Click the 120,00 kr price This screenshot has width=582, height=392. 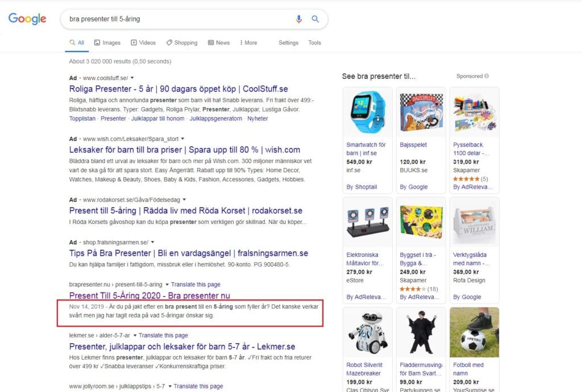coord(413,162)
